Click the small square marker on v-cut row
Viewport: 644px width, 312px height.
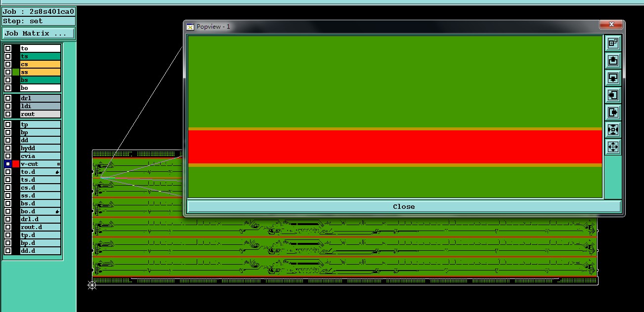click(x=58, y=164)
